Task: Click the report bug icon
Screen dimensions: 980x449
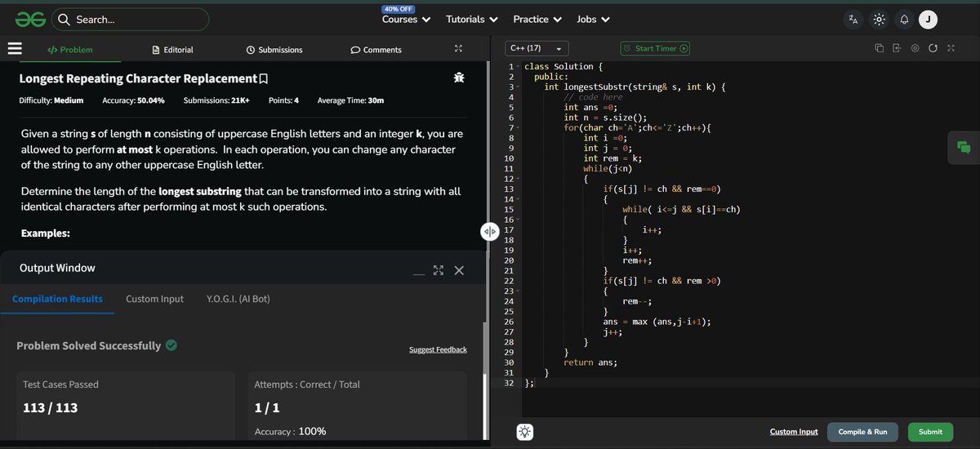Action: pyautogui.click(x=459, y=78)
